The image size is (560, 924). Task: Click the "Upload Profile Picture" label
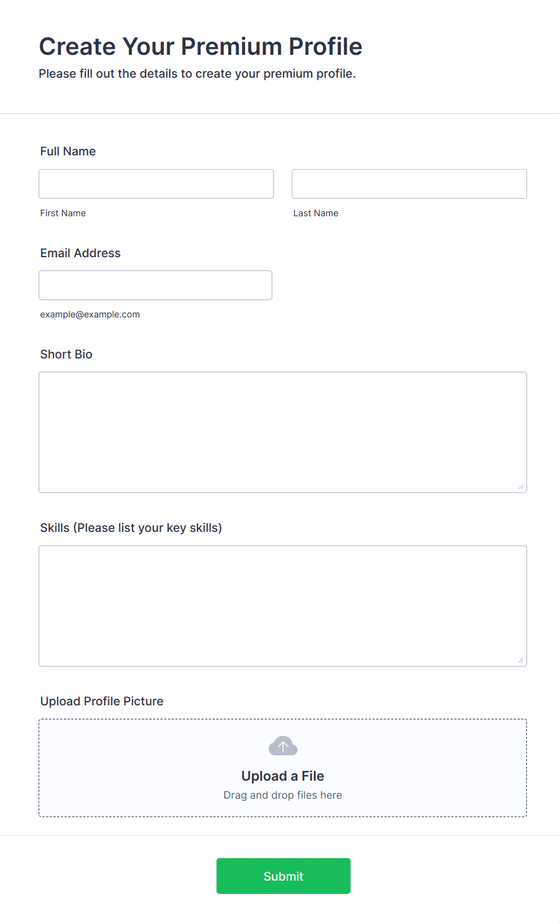102,701
